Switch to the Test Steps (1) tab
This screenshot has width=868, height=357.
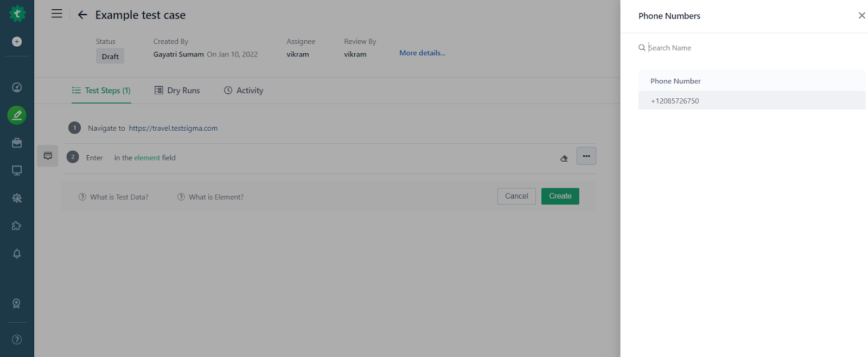point(101,91)
